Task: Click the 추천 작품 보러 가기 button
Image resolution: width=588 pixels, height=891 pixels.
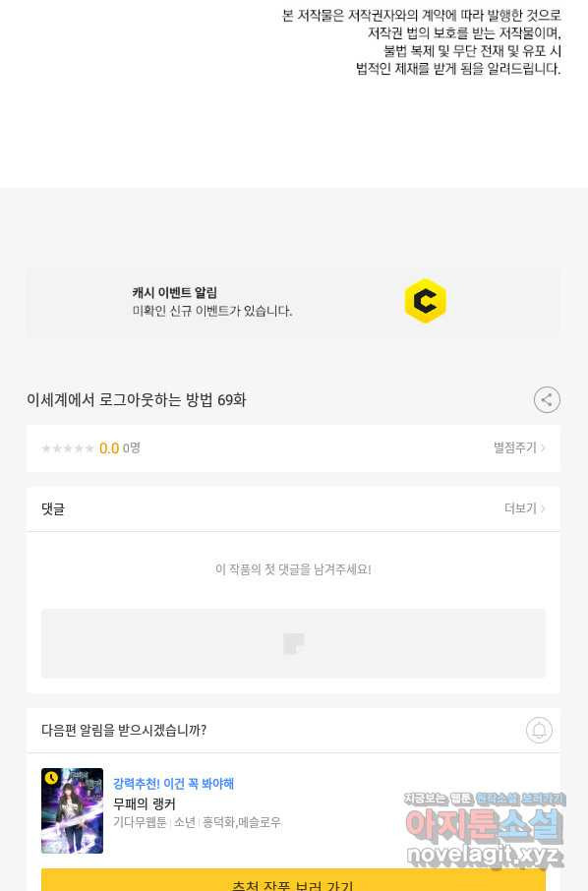Action: click(x=293, y=880)
